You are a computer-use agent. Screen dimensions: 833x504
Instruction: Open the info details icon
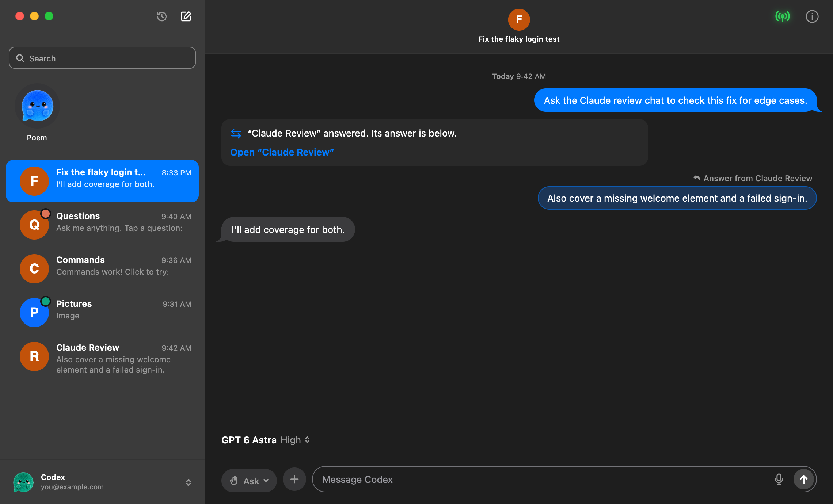(x=812, y=16)
